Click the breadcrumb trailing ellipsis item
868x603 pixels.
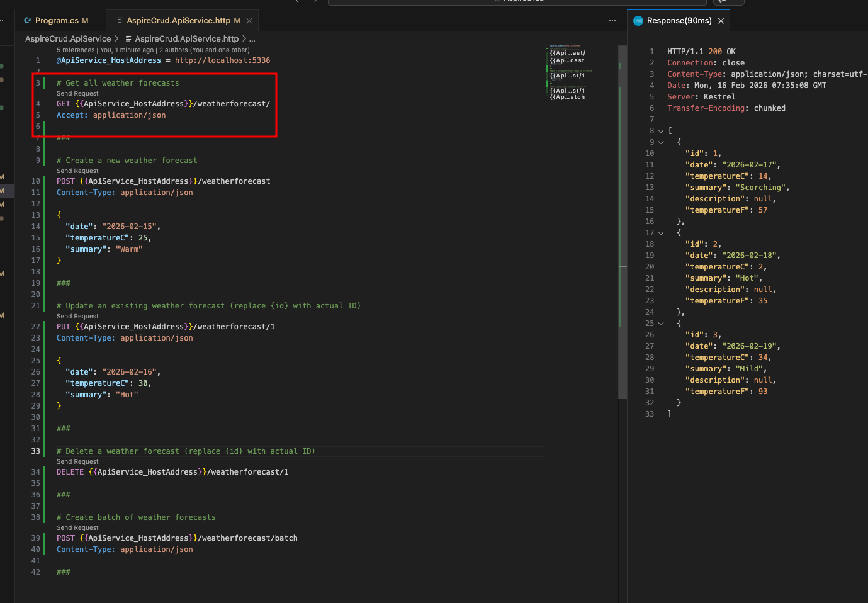[x=252, y=39]
